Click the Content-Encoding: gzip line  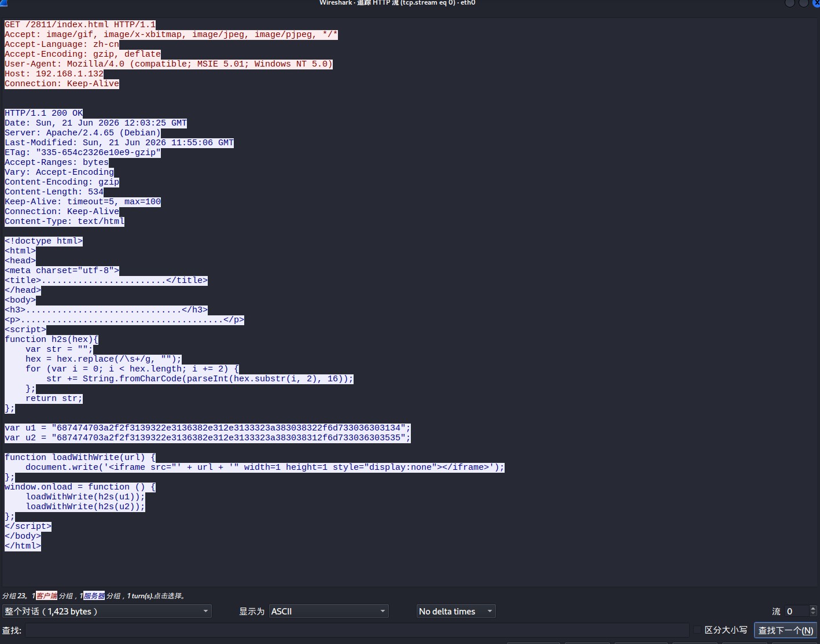pos(62,182)
